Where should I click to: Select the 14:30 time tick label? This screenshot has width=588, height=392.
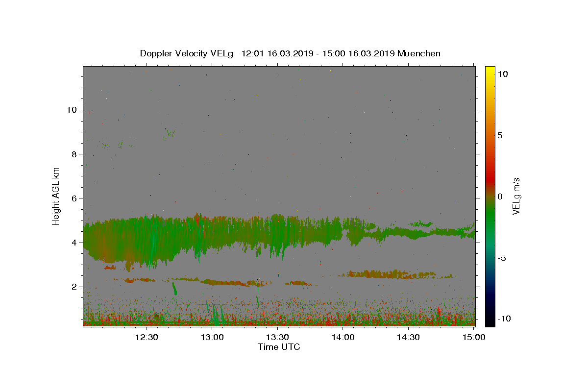pos(408,337)
